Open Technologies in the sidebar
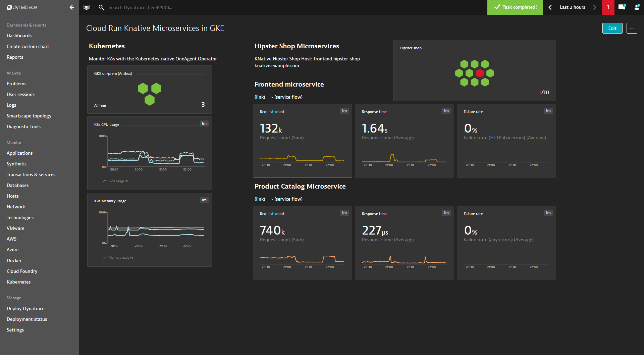The width and height of the screenshot is (644, 355). click(20, 217)
